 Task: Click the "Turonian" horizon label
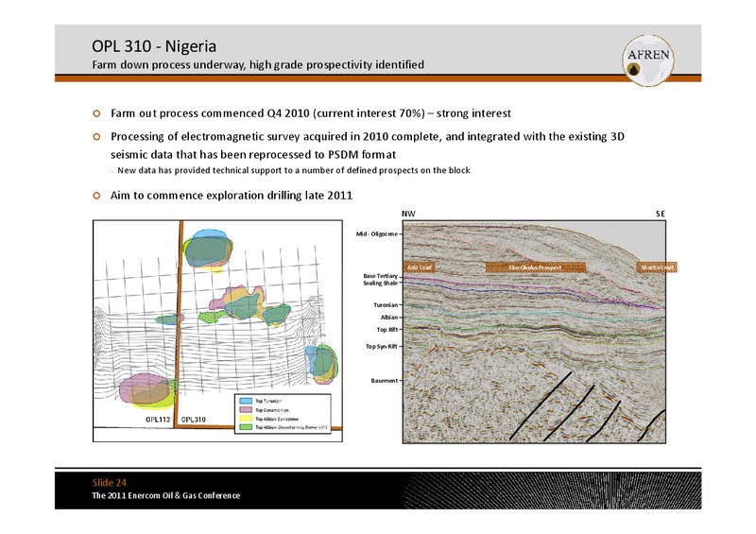tap(386, 305)
